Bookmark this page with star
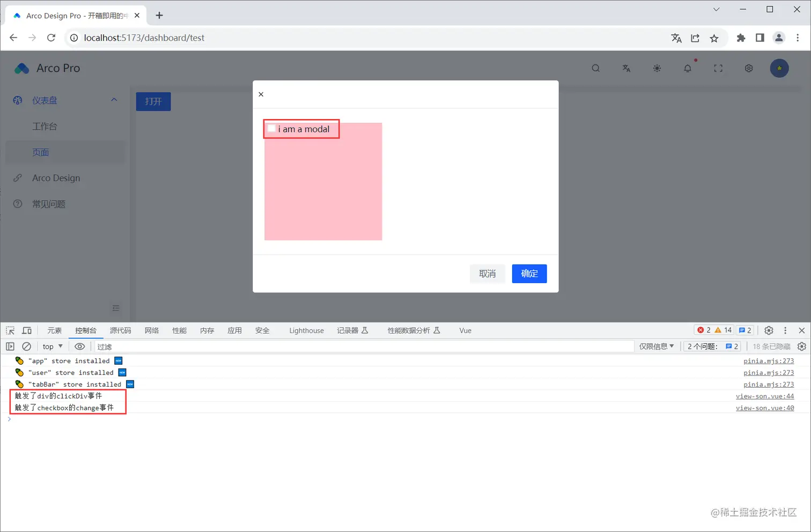 (714, 38)
